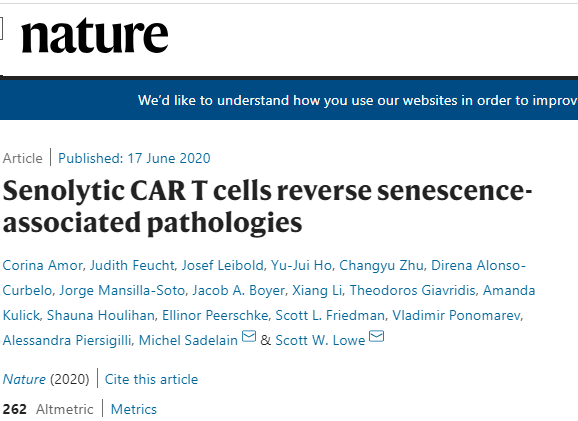Click the website survey banner text
The image size is (578, 421).
(x=358, y=100)
